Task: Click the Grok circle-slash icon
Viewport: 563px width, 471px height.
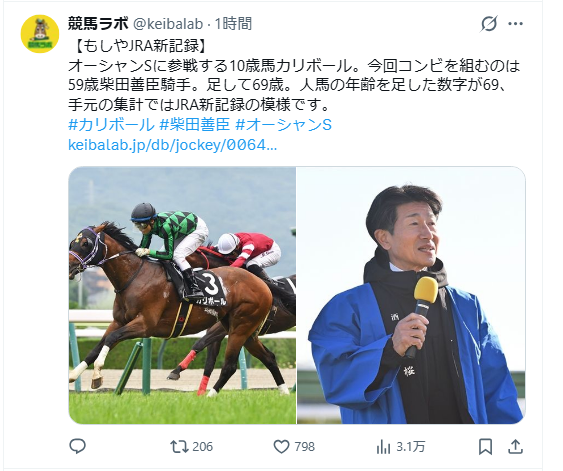Action: tap(489, 24)
